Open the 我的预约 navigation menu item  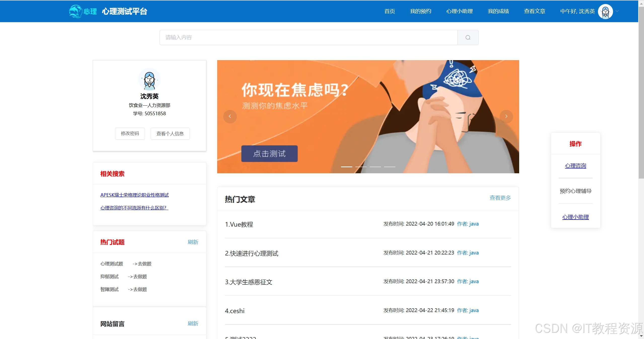point(421,11)
